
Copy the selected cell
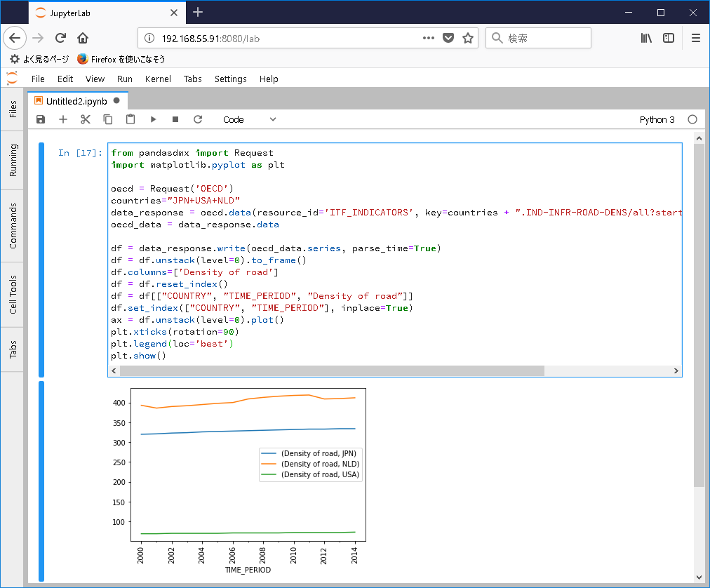[x=108, y=119]
